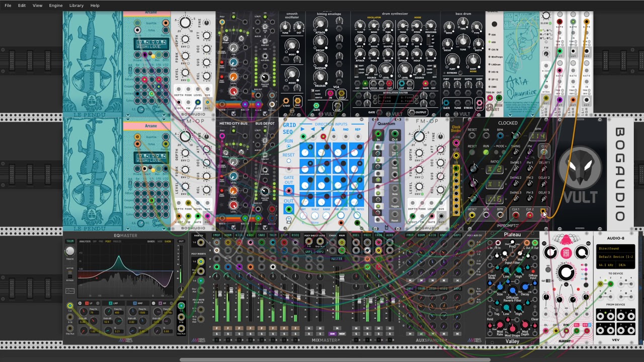644x362 pixels.
Task: Click the GATE jack on lower-right FM-OP
Action: pos(431,217)
